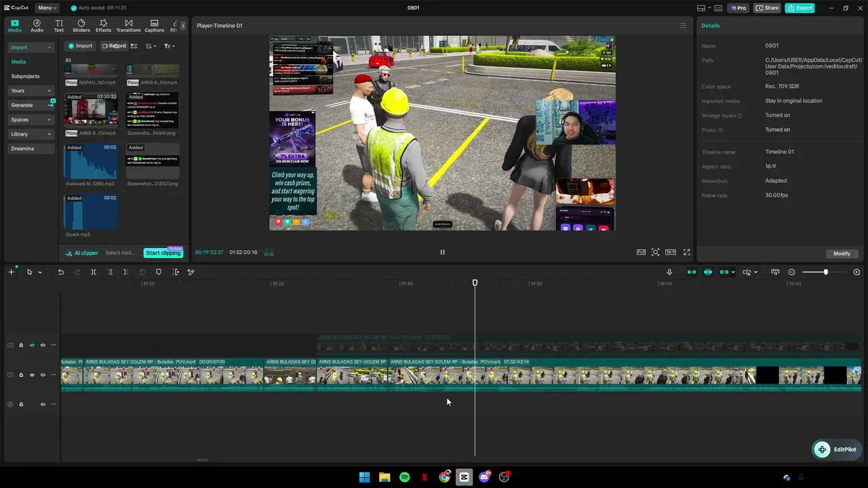Mute the audio track
Image resolution: width=868 pixels, height=488 pixels.
43,404
